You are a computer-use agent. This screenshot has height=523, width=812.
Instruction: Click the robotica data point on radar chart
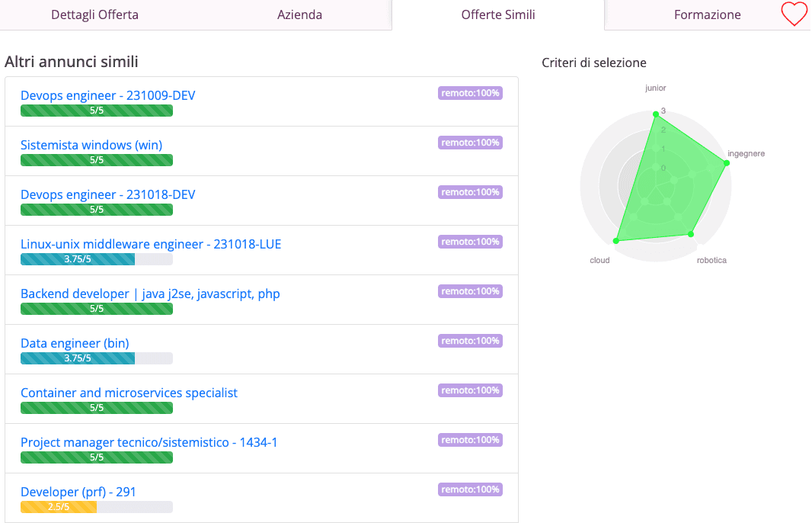(x=691, y=234)
